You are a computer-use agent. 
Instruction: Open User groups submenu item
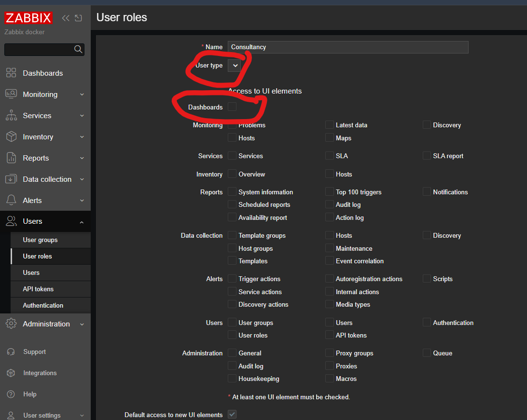coord(40,240)
